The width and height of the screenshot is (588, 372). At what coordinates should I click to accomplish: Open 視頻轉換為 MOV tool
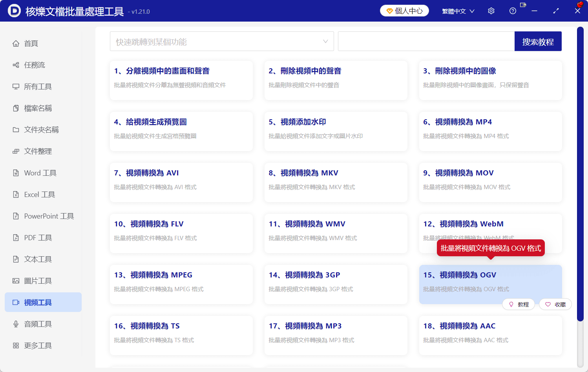point(491,182)
